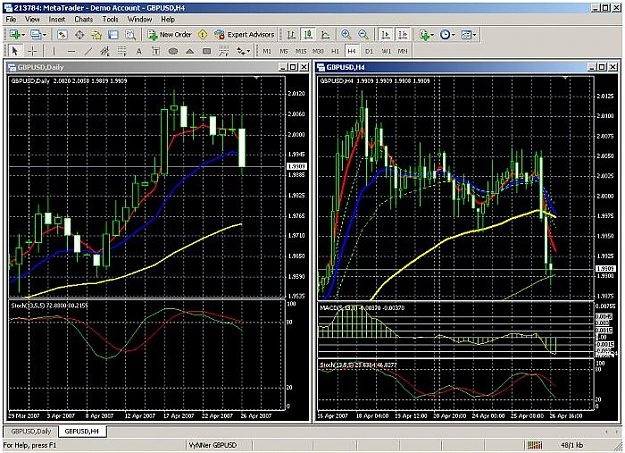Viewport: 625px width, 453px height.
Task: Open the View menu
Action: point(32,19)
